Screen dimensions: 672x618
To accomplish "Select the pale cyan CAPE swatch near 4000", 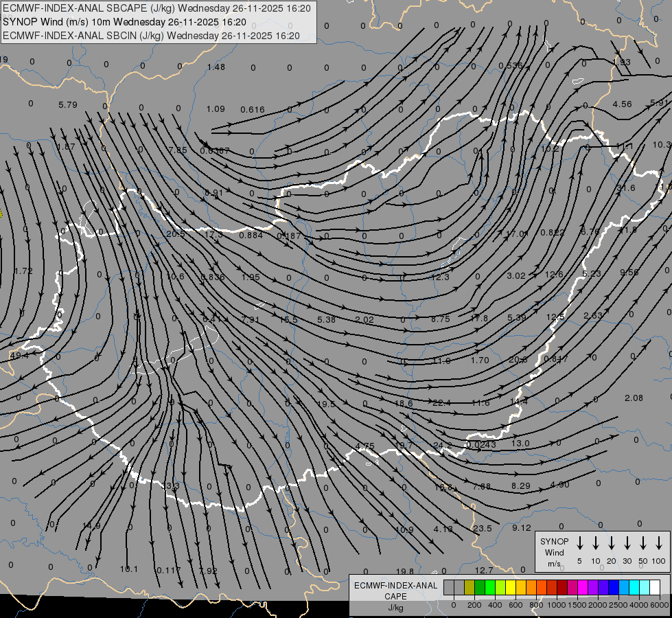I will pyautogui.click(x=644, y=588).
